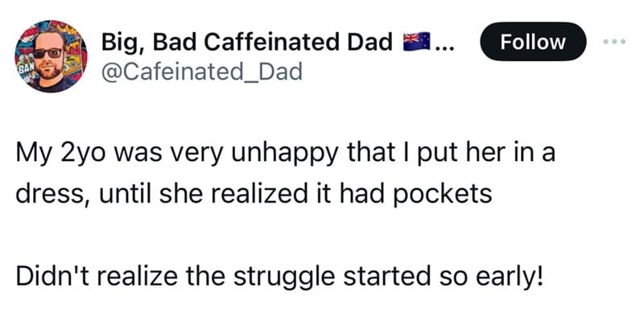Image resolution: width=644 pixels, height=317 pixels.
Task: Click the flag emoji beside the display name
Action: pyautogui.click(x=416, y=42)
